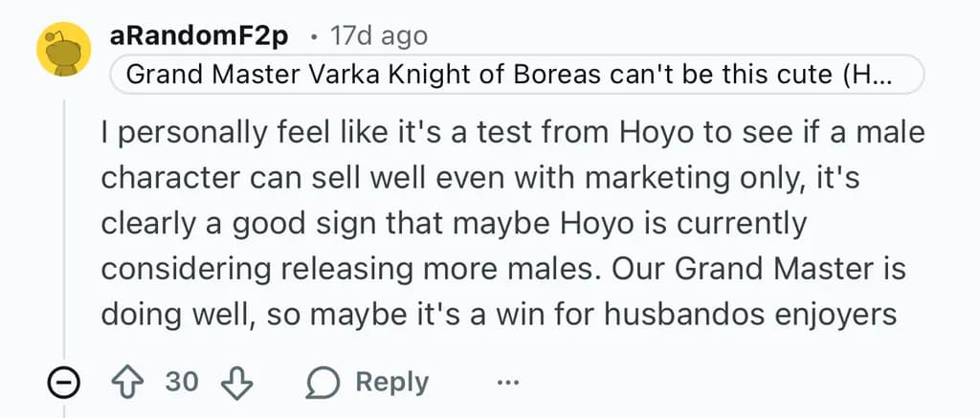The image size is (980, 418).
Task: Click the line starting 'character can sell well'
Action: pyautogui.click(x=480, y=179)
